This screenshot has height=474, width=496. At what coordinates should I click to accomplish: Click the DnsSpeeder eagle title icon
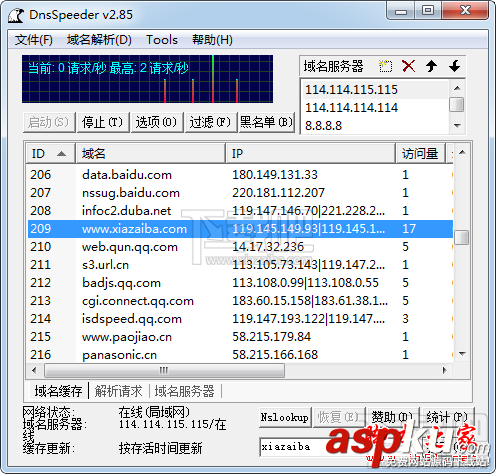[x=16, y=15]
